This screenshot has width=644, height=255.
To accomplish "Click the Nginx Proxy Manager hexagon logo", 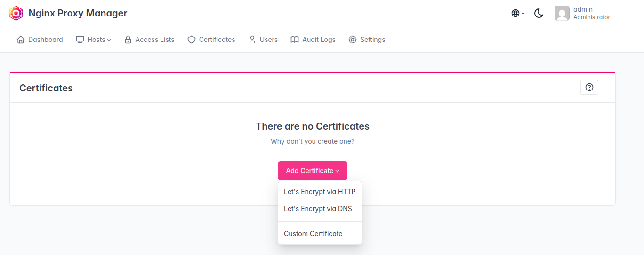I will 16,13.
